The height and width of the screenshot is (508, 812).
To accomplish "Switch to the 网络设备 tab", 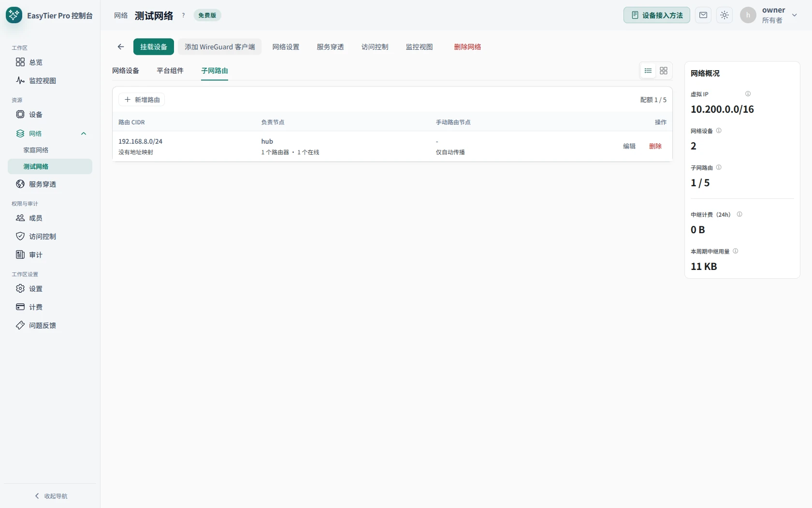I will [x=126, y=71].
